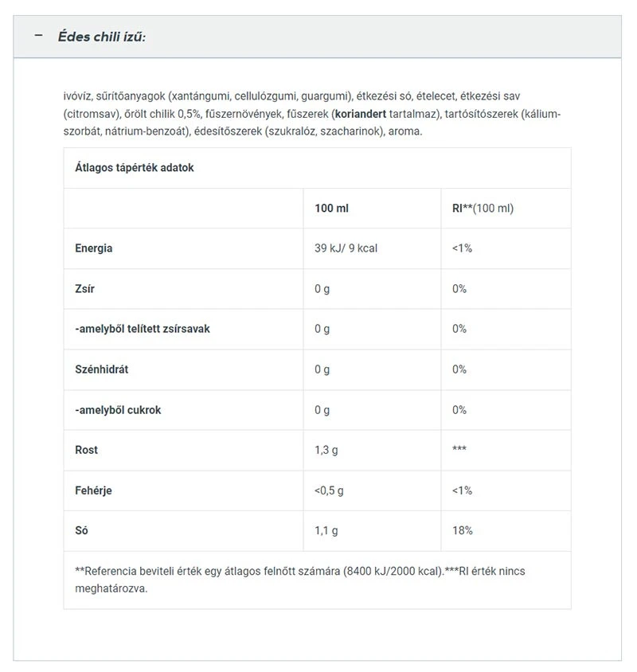The height and width of the screenshot is (672, 637).
Task: Select the "RI**(100 ml)" column header
Action: [483, 209]
